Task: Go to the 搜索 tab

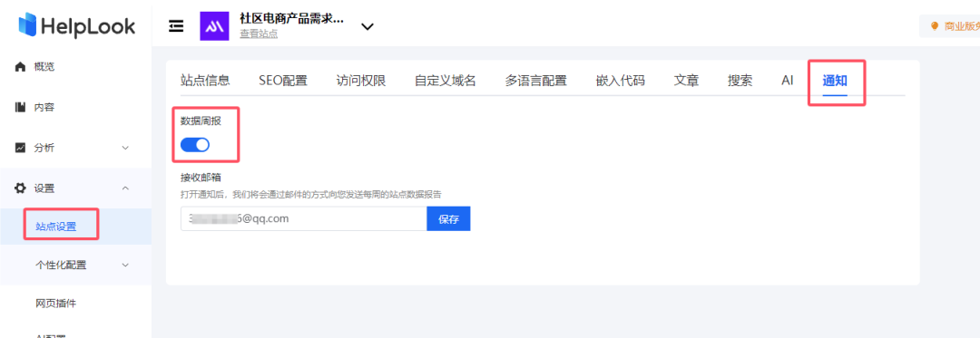Action: tap(740, 81)
